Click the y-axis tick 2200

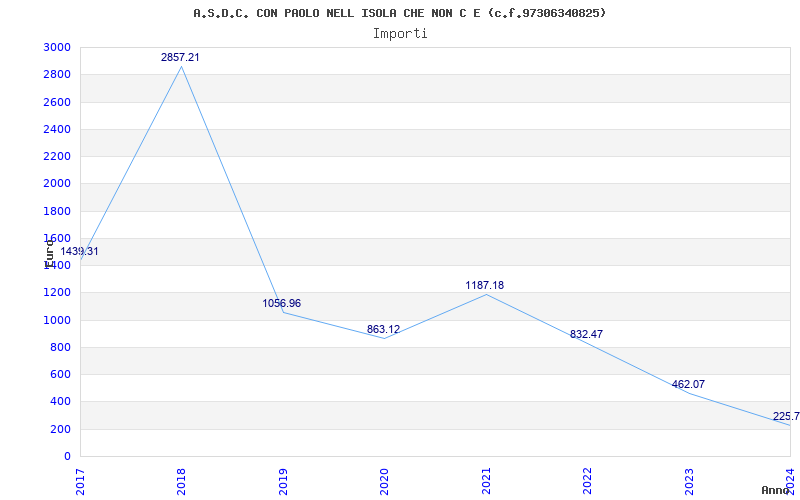click(57, 156)
